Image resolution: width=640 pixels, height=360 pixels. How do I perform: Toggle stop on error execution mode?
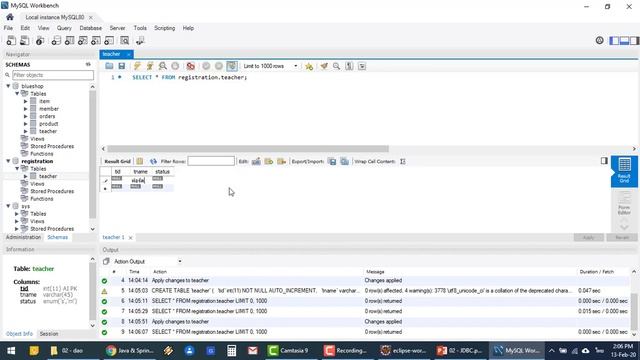pyautogui.click(x=190, y=66)
